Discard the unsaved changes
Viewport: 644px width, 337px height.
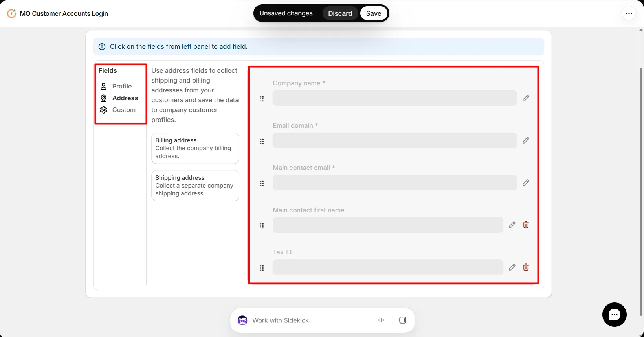340,13
